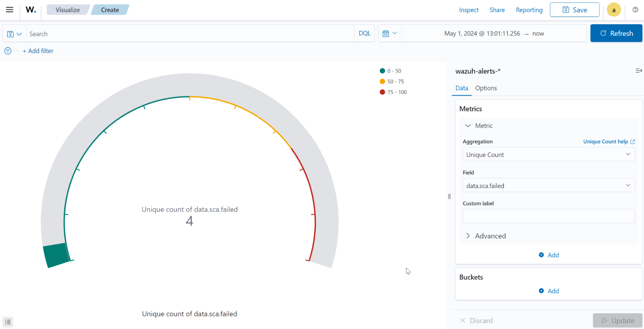Click the Wazuh logo
Viewport: 644px width, 329px height.
pyautogui.click(x=30, y=10)
